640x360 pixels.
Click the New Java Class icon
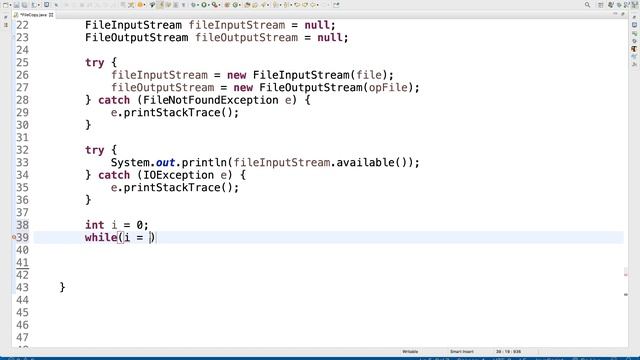(x=235, y=5)
